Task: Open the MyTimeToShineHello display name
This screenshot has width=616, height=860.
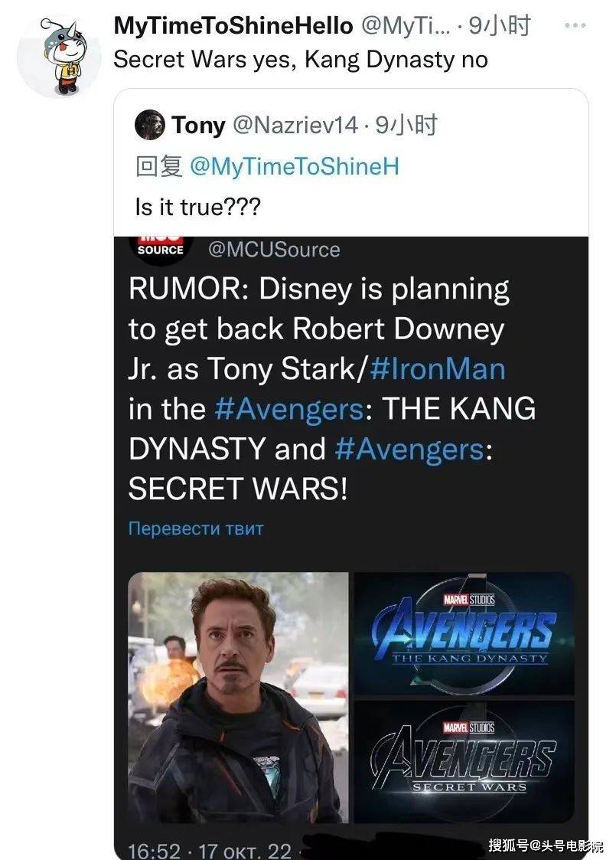Action: (x=233, y=26)
